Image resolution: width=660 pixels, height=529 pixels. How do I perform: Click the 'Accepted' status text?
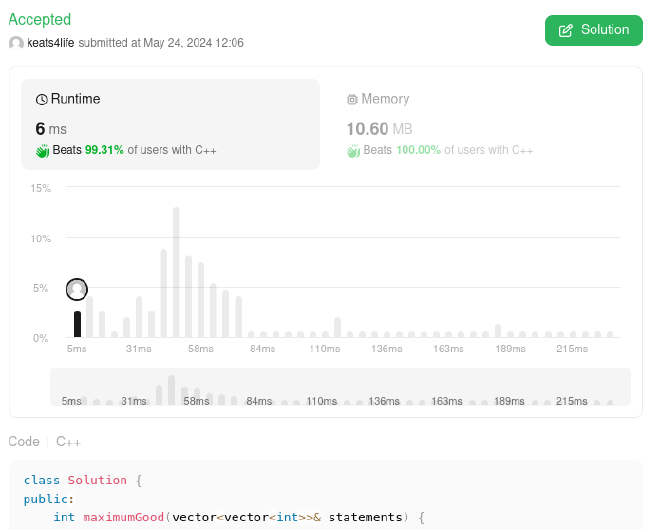[x=40, y=19]
